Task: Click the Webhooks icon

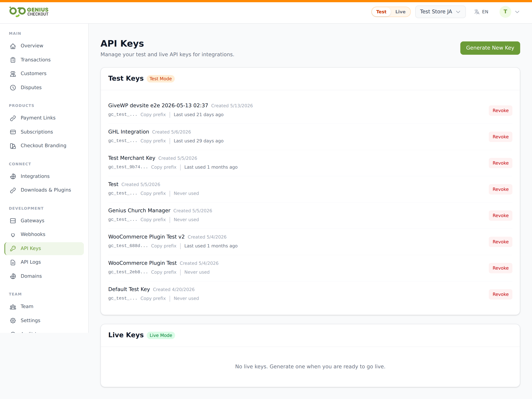Action: 13,235
